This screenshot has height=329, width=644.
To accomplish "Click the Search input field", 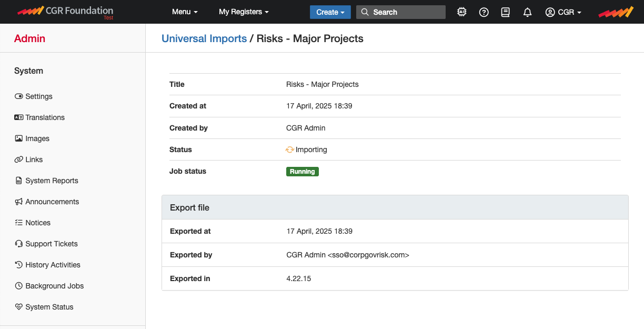I will click(x=401, y=12).
